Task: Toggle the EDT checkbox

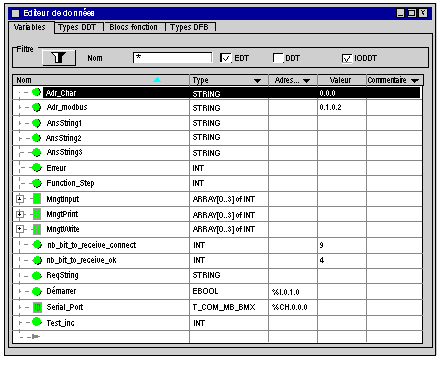Action: click(x=225, y=58)
